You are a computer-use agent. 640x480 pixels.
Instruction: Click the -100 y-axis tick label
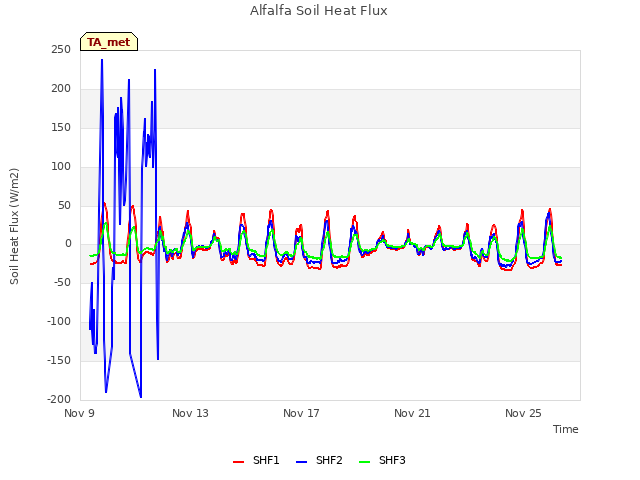pyautogui.click(x=59, y=322)
